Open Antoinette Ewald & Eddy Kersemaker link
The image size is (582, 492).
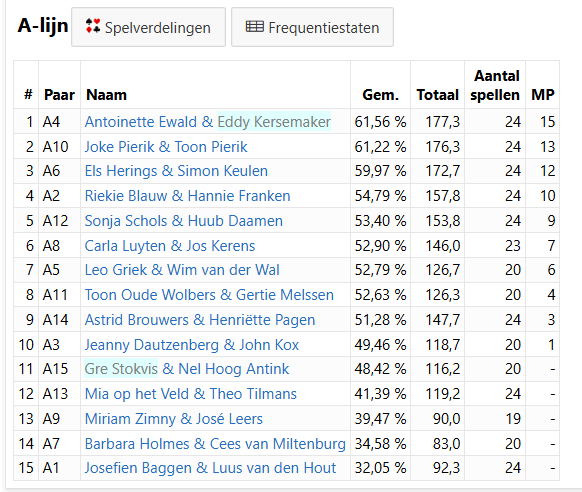click(207, 122)
